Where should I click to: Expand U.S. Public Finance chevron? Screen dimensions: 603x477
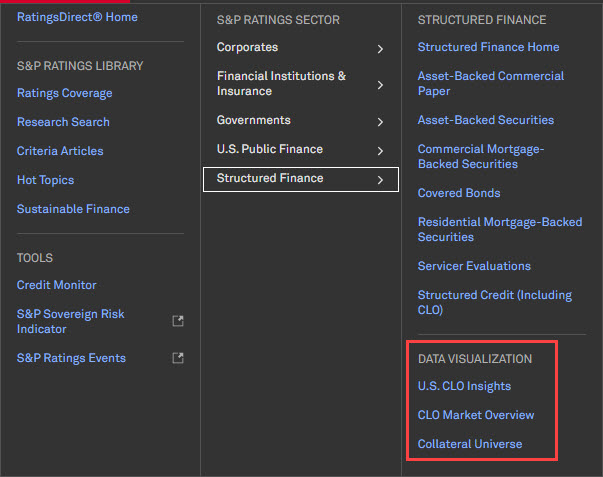point(380,151)
